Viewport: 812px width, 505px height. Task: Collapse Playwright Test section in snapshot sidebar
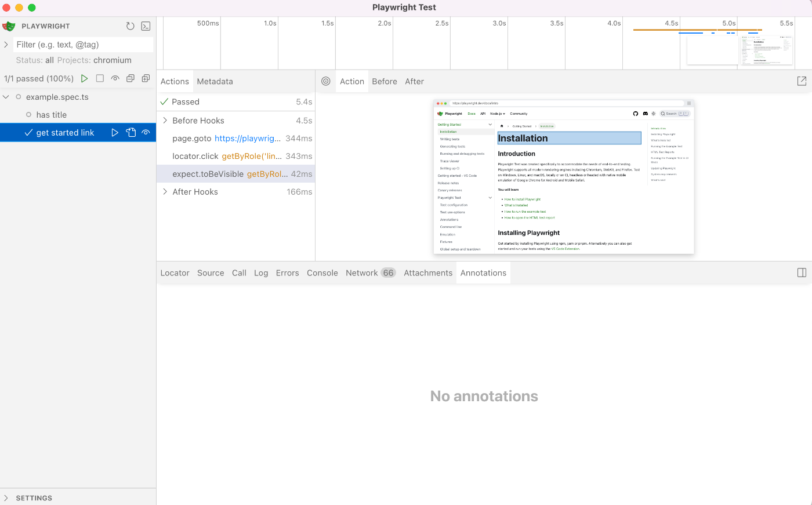coord(490,198)
